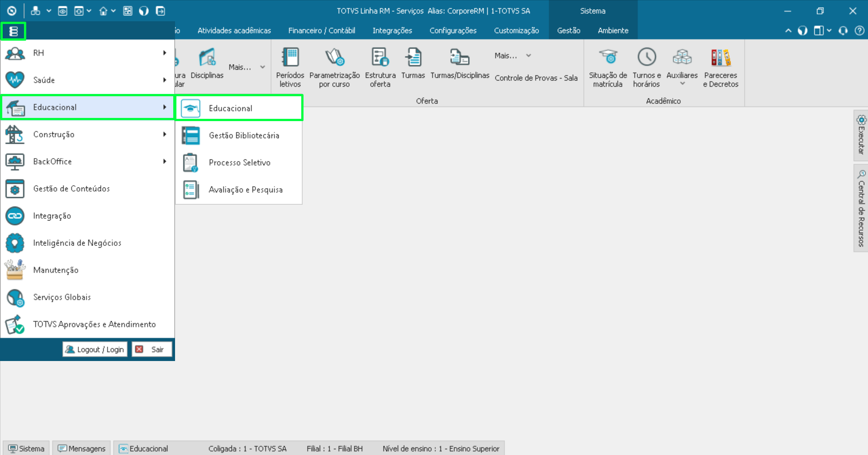Open Serviços Globais module
This screenshot has width=868, height=455.
88,297
